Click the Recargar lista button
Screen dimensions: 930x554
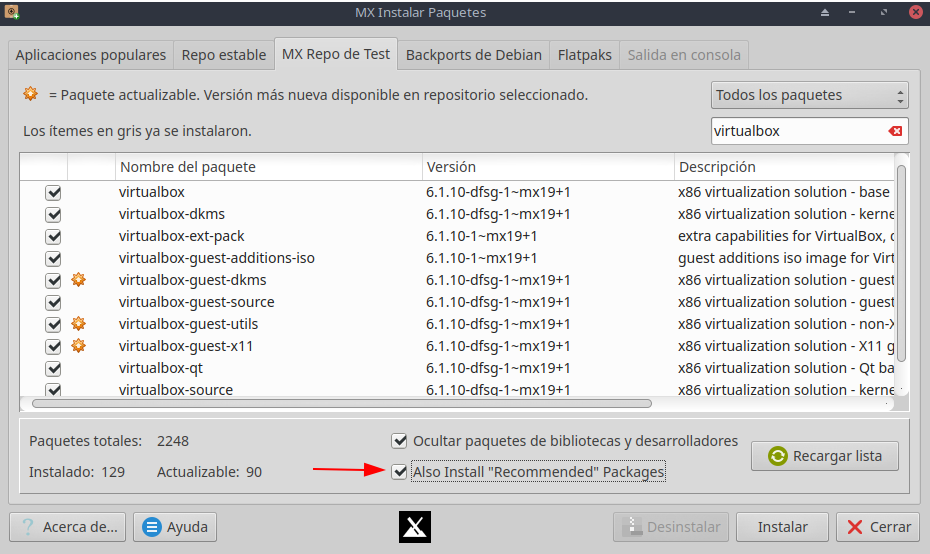(x=824, y=456)
